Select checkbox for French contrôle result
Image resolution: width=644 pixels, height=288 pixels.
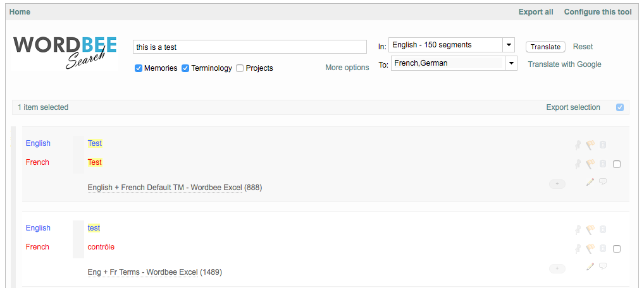click(x=617, y=249)
